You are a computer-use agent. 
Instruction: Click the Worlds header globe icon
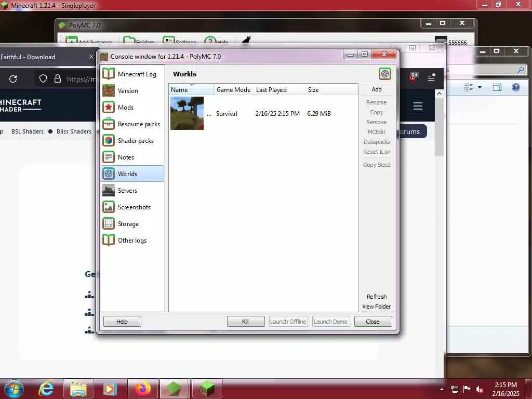385,74
